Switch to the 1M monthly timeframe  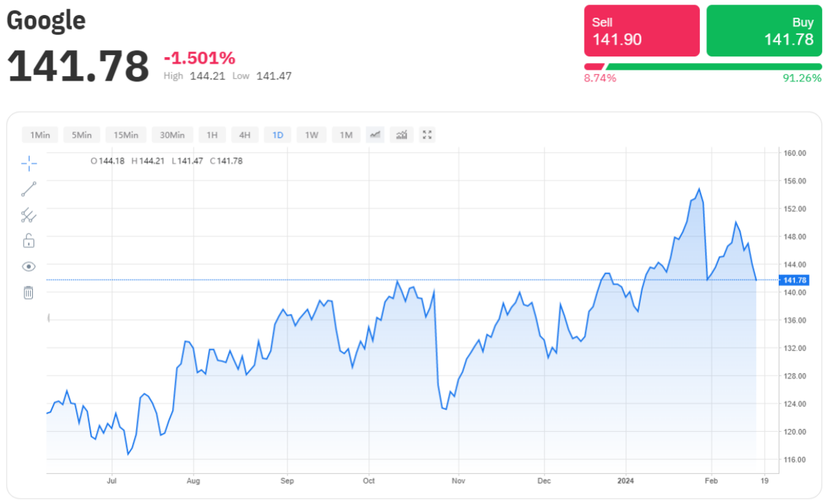(x=346, y=135)
